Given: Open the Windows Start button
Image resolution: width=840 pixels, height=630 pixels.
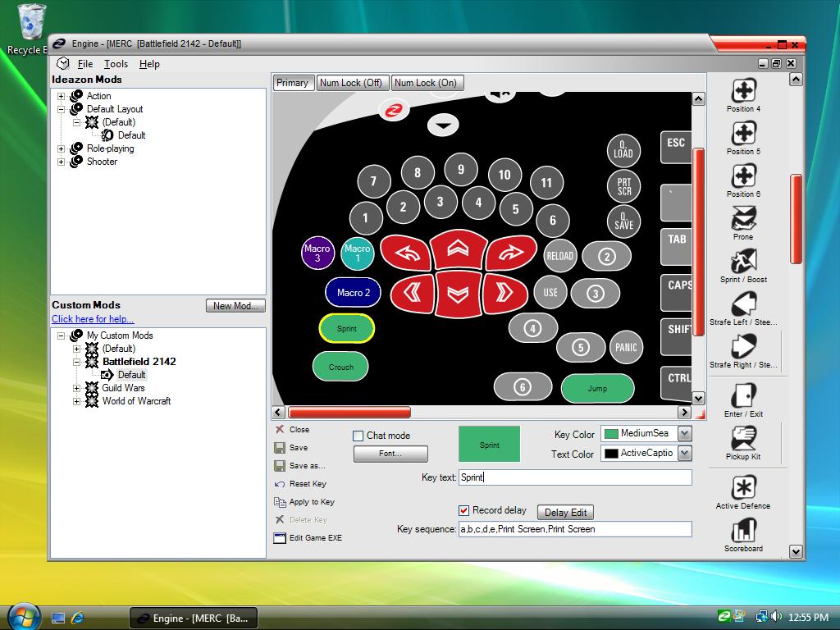Looking at the screenshot, I should point(24,617).
